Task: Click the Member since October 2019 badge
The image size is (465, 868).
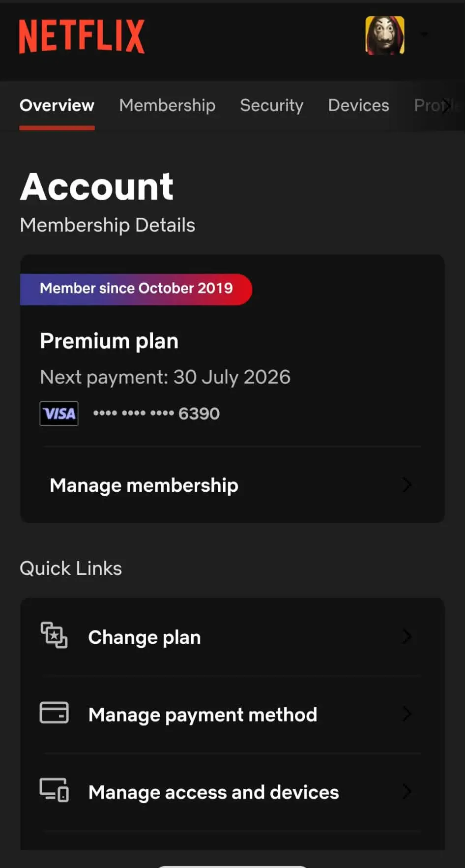Action: click(136, 289)
